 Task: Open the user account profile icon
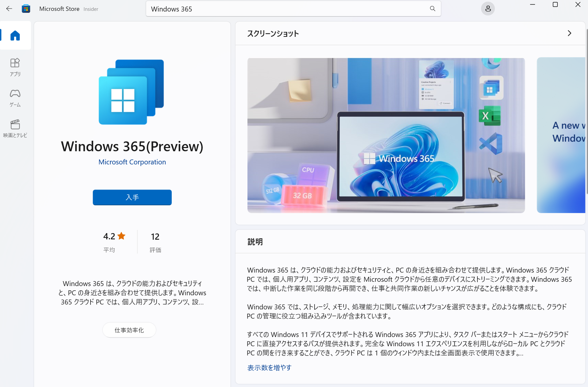[488, 9]
